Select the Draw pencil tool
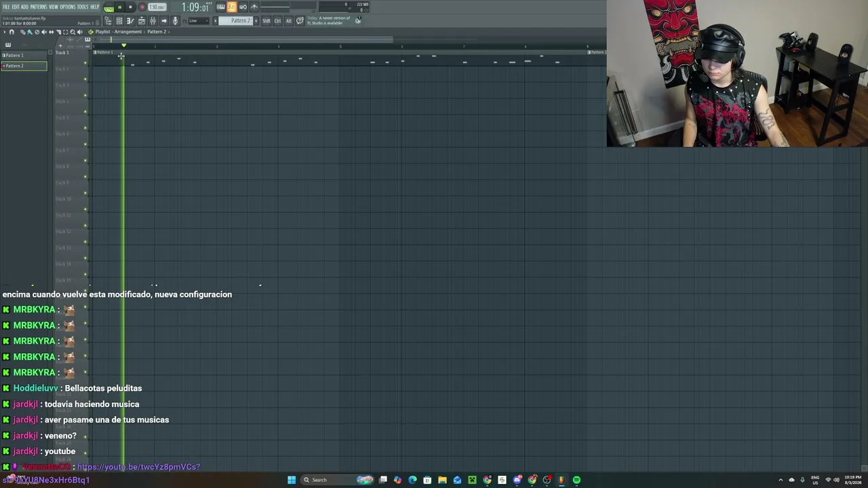The image size is (868, 488). [x=22, y=32]
